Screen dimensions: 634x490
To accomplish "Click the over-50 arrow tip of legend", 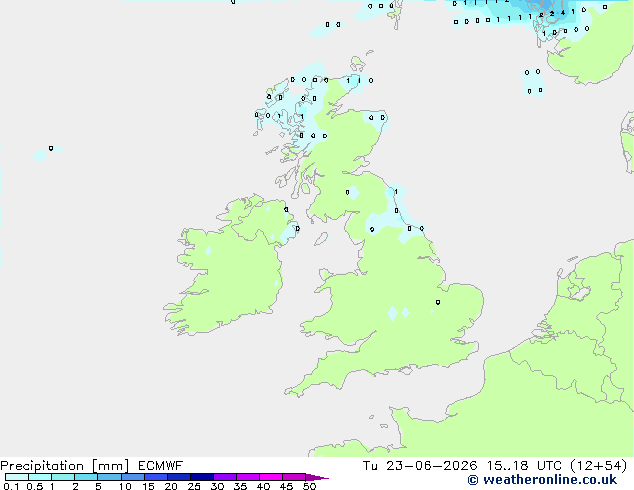I will coord(317,477).
